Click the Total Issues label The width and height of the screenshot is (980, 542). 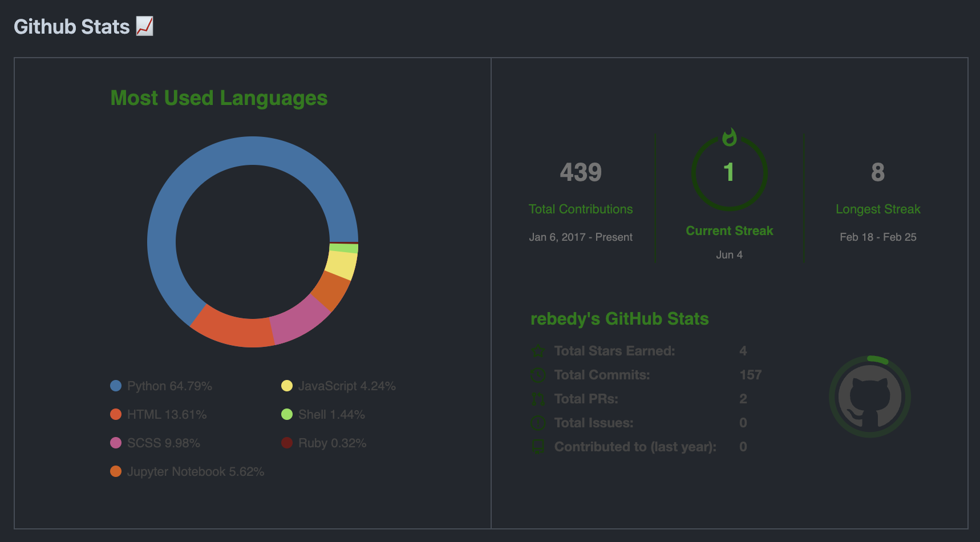coord(594,423)
